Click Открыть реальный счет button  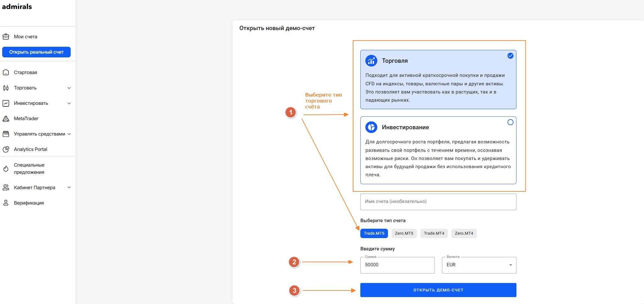coord(36,52)
